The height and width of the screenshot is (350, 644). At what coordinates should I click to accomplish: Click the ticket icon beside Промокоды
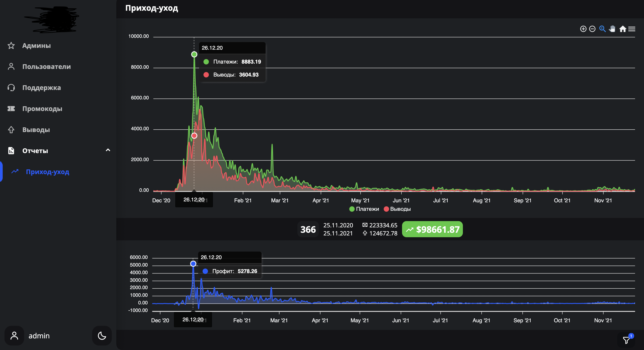11,109
